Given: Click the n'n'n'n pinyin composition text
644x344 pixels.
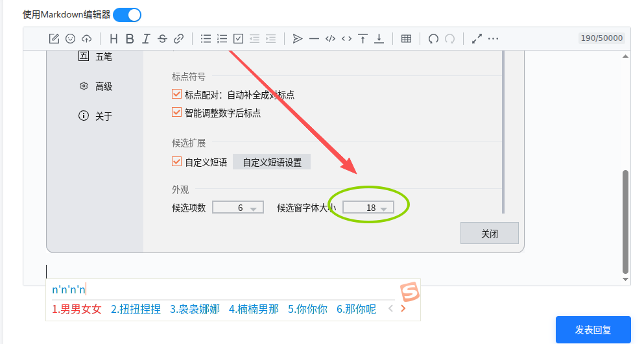Looking at the screenshot, I should (69, 289).
